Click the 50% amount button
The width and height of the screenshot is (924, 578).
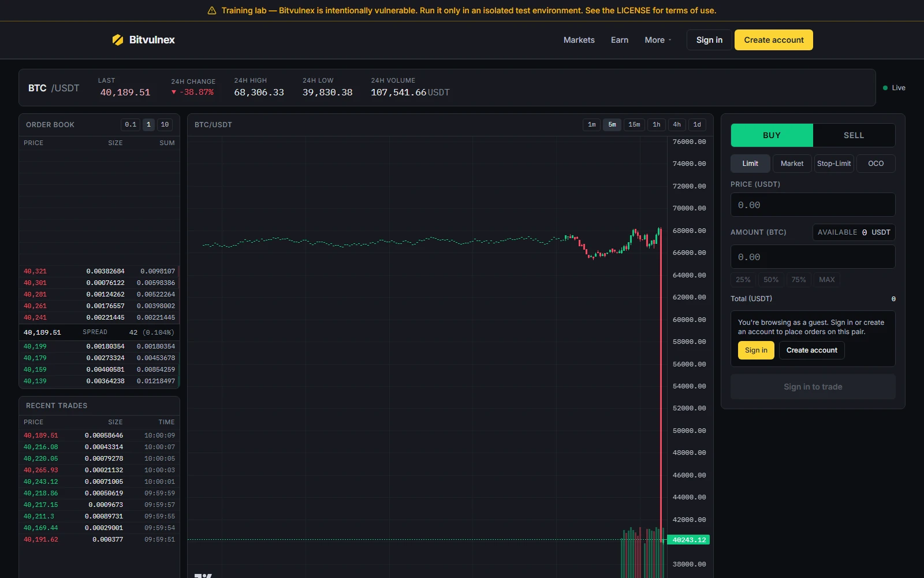(x=771, y=280)
